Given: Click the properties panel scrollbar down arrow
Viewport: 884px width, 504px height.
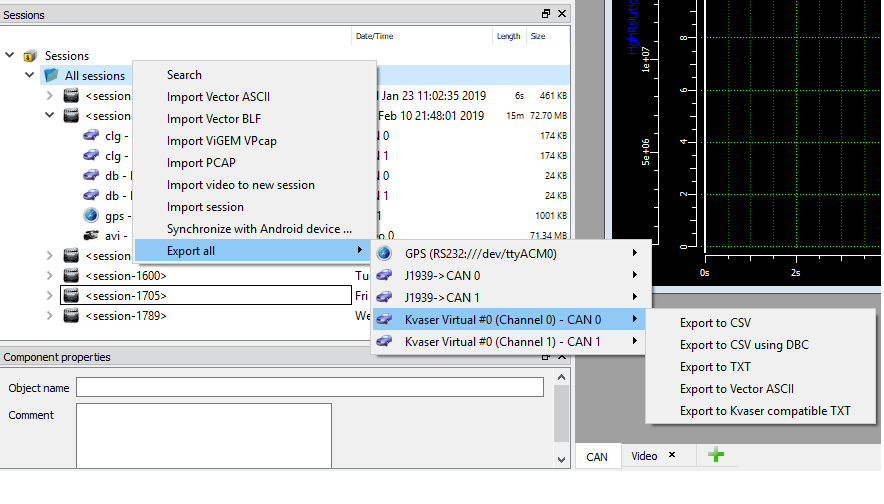Looking at the screenshot, I should (x=562, y=459).
